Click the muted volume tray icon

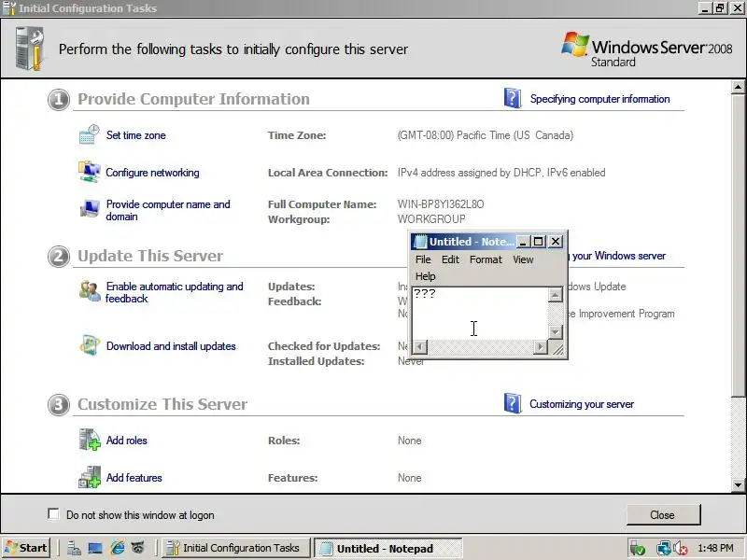[x=681, y=549]
